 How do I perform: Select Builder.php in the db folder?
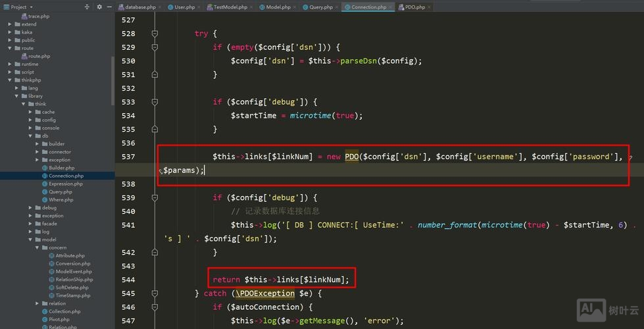(x=59, y=168)
